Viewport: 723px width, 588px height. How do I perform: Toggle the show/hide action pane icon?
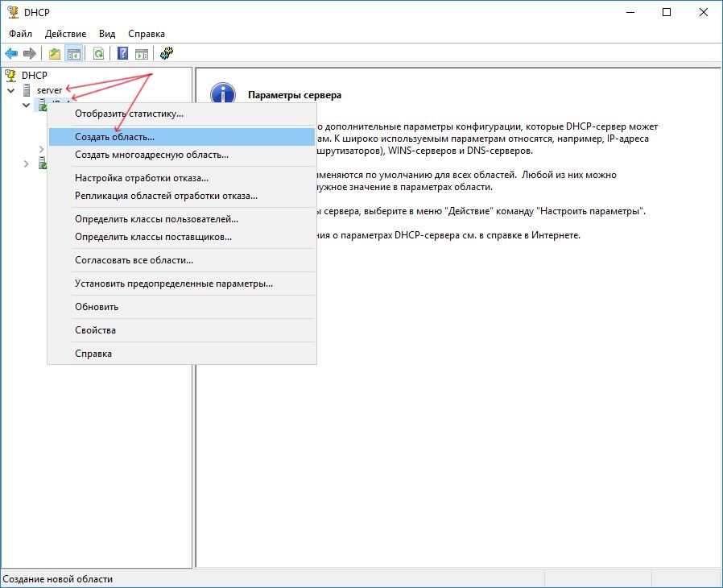click(142, 54)
